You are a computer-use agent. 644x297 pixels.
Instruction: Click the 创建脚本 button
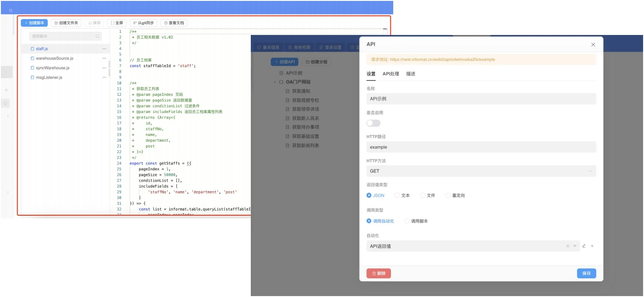point(34,23)
